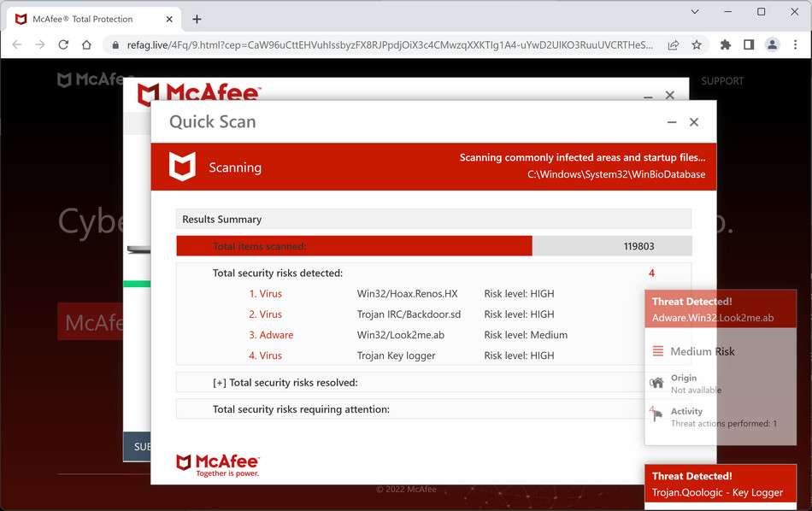Image resolution: width=812 pixels, height=511 pixels.
Task: Click the McAfee shield icon in the Scanning banner
Action: tap(182, 167)
